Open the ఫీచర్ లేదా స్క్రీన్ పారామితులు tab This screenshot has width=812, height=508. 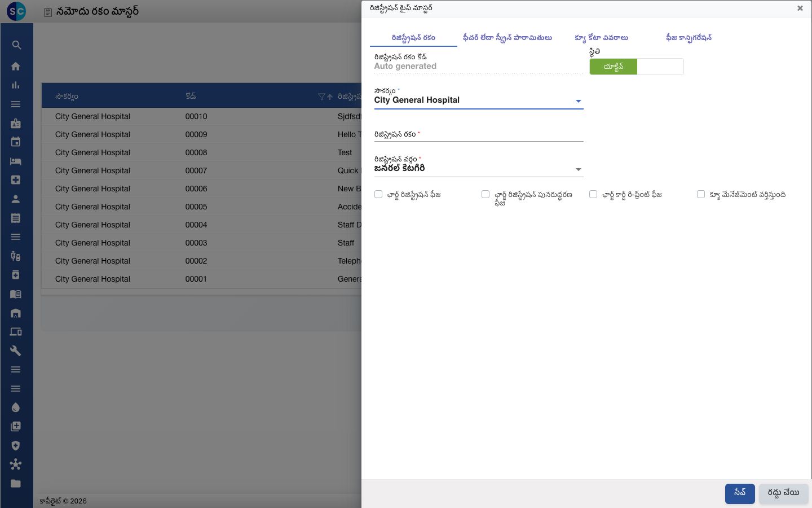click(507, 38)
